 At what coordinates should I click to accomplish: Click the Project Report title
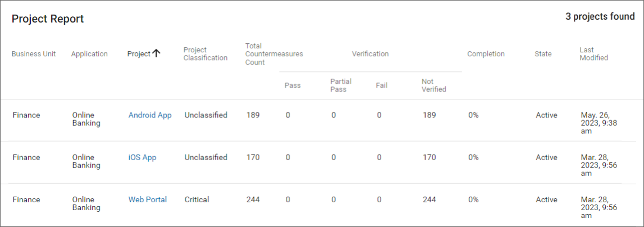(x=48, y=19)
